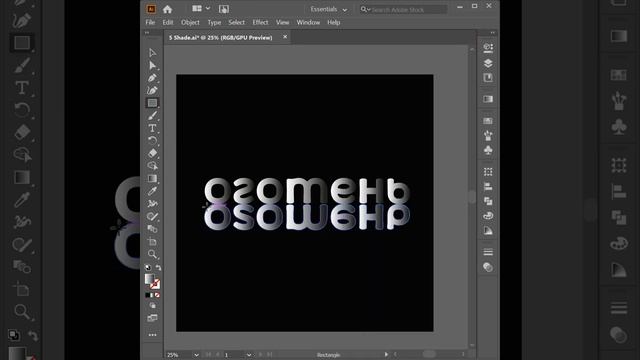The height and width of the screenshot is (360, 640).
Task: Open the Drawing Modes button
Action: (152, 306)
